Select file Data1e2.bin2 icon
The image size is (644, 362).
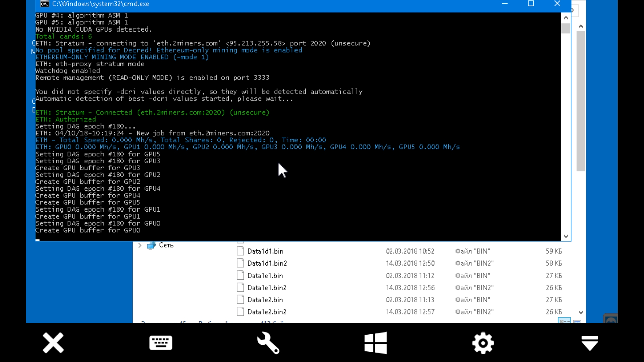click(x=240, y=312)
